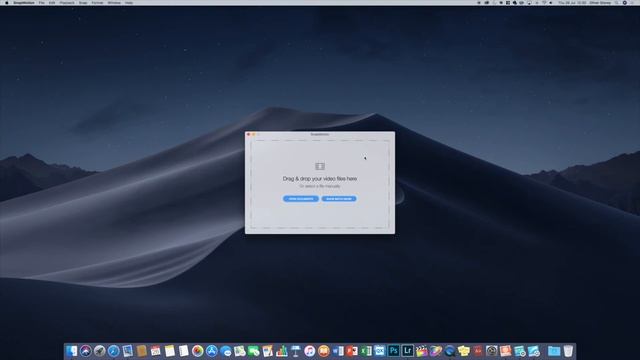
Task: Click the date and time in menu bar
Action: (572, 3)
